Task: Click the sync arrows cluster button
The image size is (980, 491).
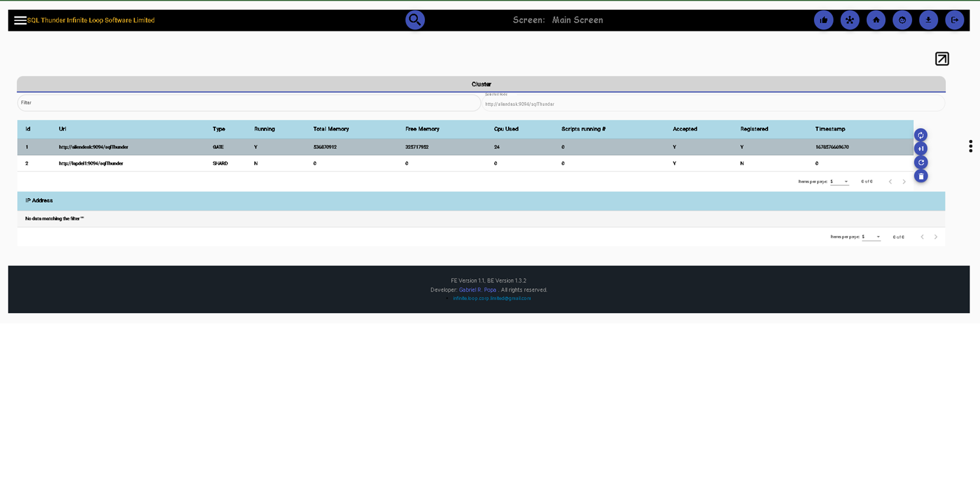Action: pos(921,135)
